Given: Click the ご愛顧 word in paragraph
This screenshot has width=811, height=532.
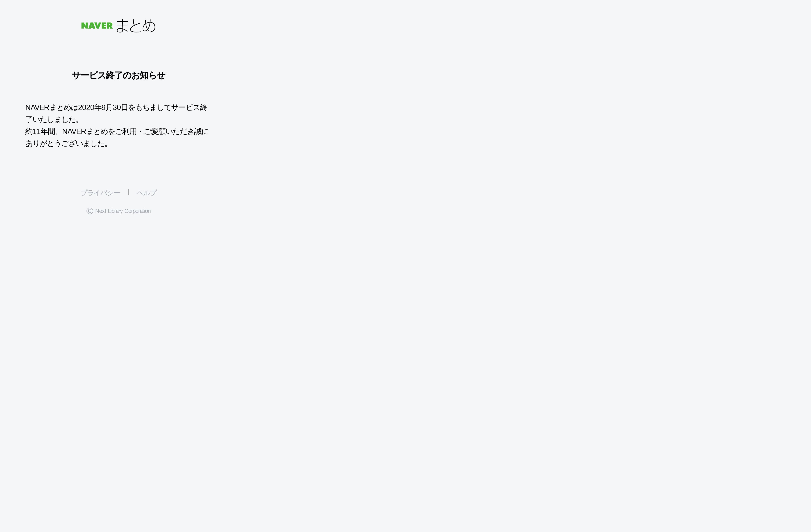Looking at the screenshot, I should [155, 132].
